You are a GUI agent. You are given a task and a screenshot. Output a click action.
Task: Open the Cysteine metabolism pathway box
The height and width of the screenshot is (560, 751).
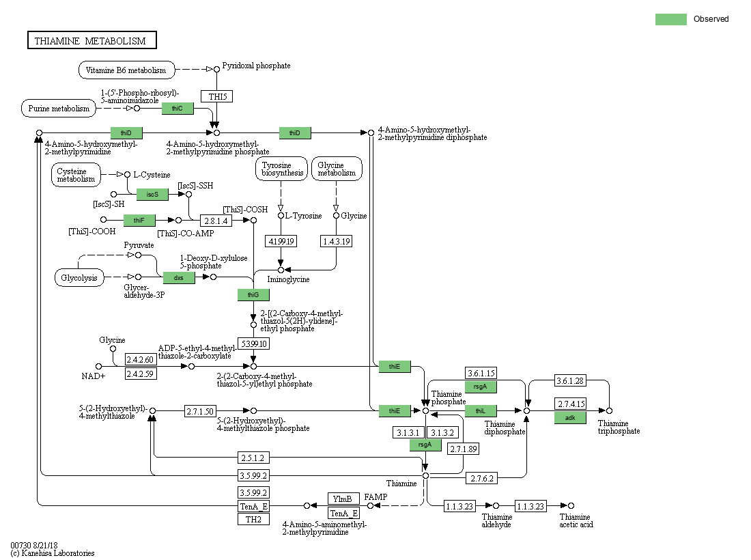click(x=76, y=175)
